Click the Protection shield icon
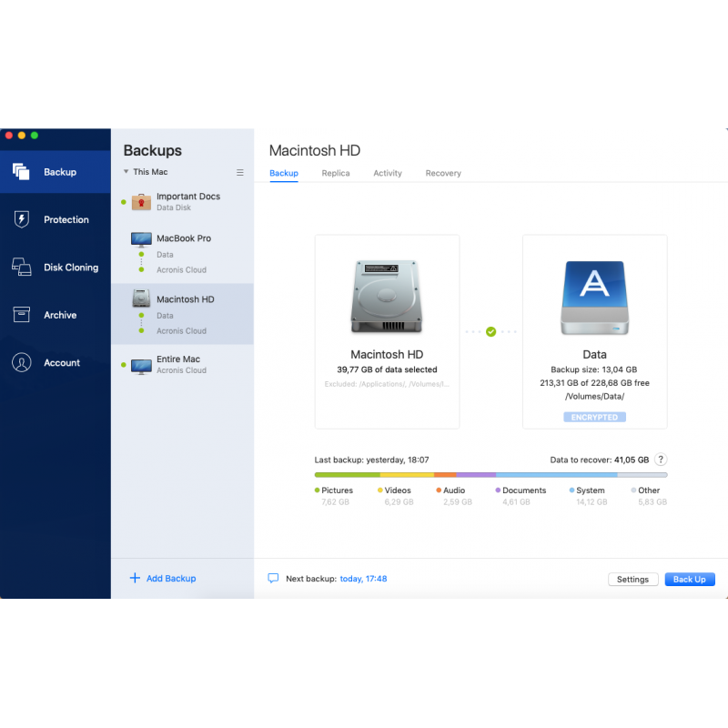 click(x=21, y=219)
